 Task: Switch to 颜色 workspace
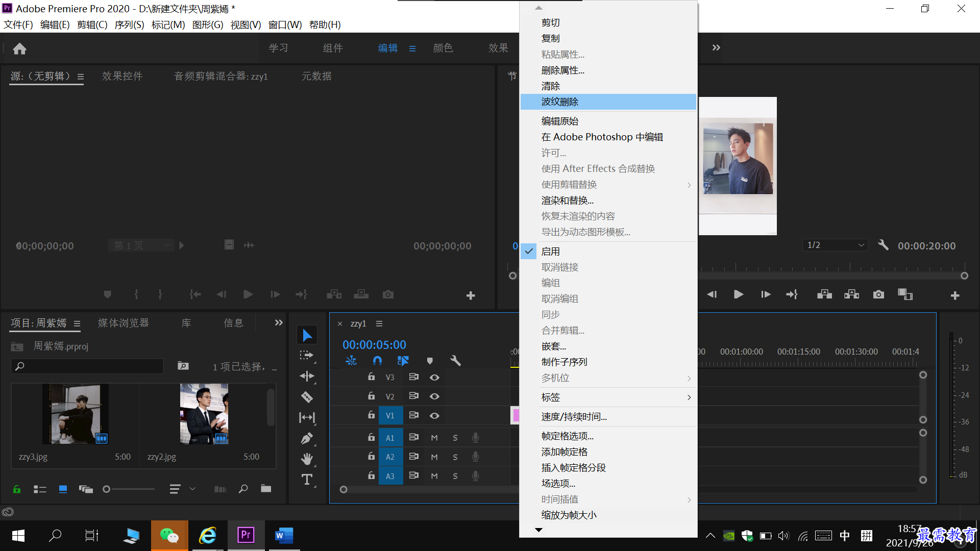443,48
